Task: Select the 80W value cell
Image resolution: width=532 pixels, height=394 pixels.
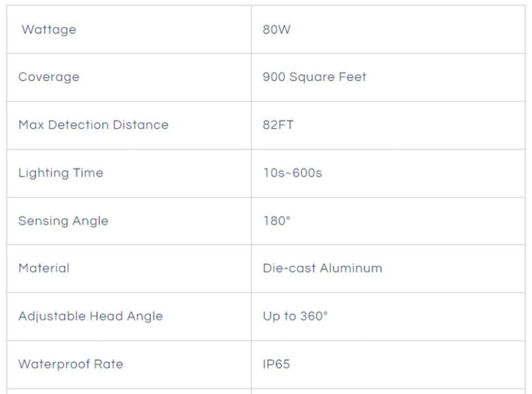Action: (x=276, y=30)
